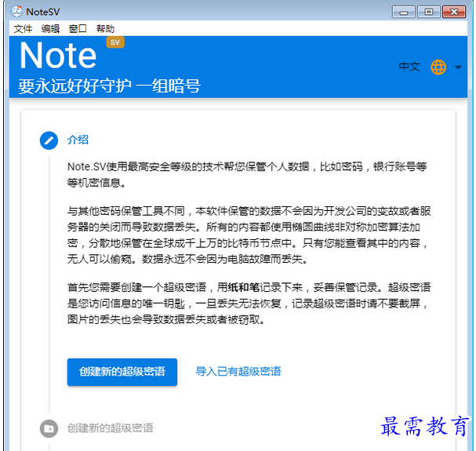
Task: Open the 编辑 menu
Action: (x=50, y=29)
